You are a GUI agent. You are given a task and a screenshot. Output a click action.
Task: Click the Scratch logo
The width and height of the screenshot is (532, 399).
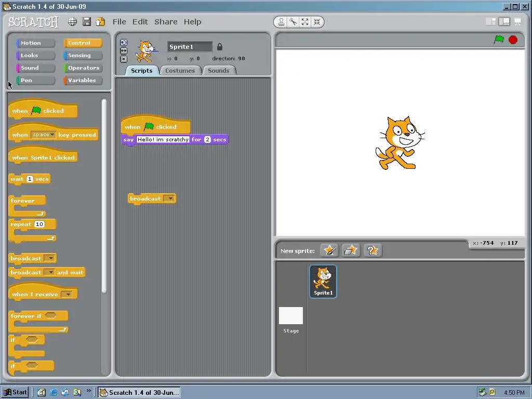point(33,22)
